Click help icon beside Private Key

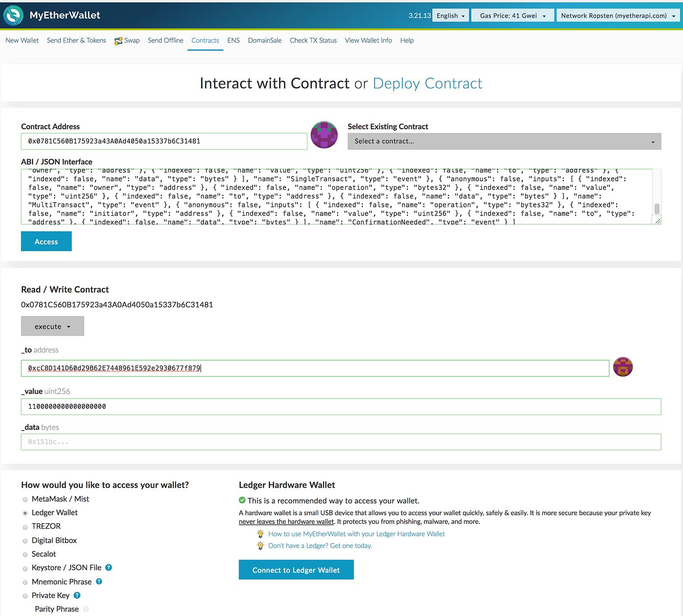pos(77,596)
